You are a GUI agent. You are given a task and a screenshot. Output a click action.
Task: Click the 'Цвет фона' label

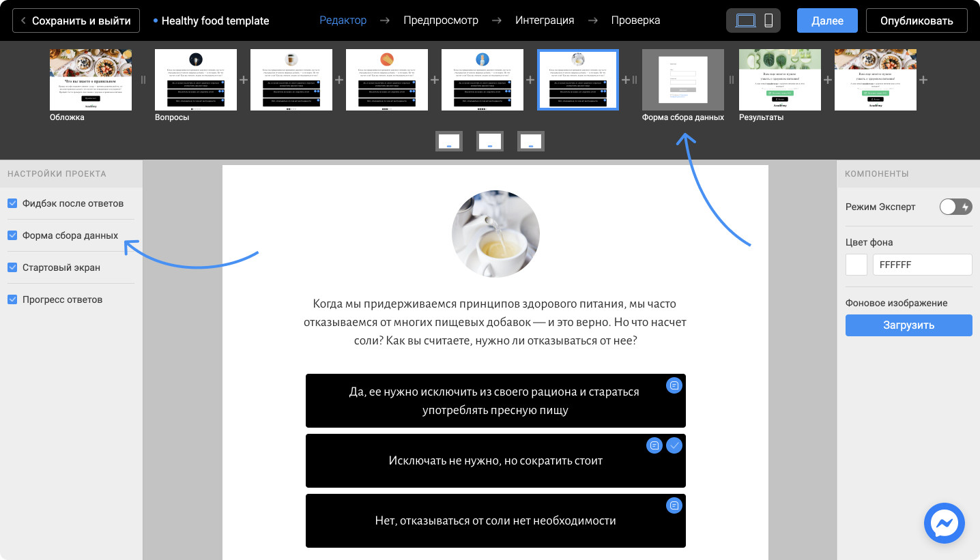[x=869, y=242]
